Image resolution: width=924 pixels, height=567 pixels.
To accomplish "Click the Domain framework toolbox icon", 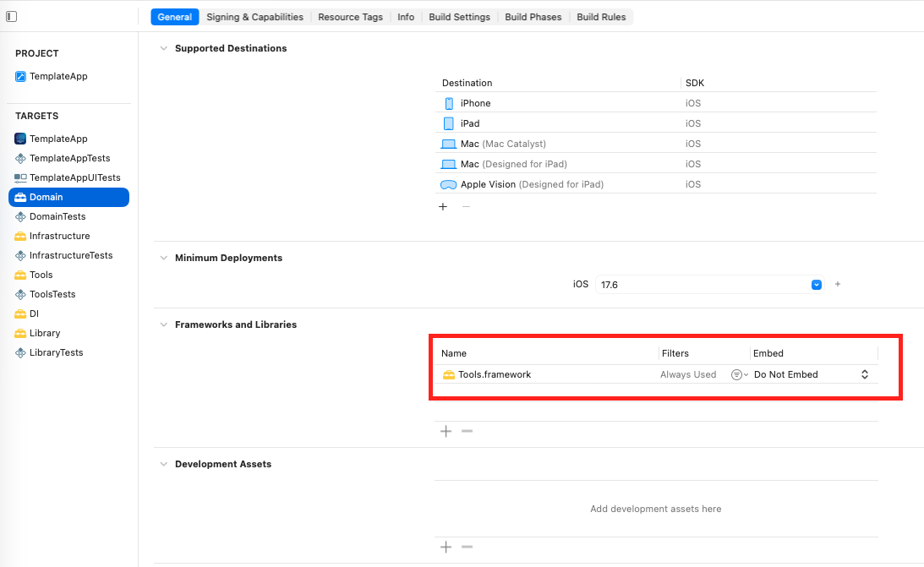I will (x=20, y=197).
